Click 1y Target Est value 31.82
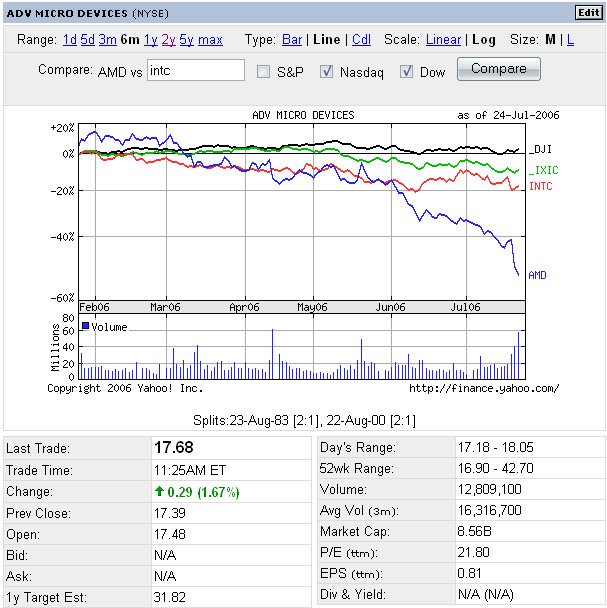This screenshot has width=607, height=608. point(170,597)
